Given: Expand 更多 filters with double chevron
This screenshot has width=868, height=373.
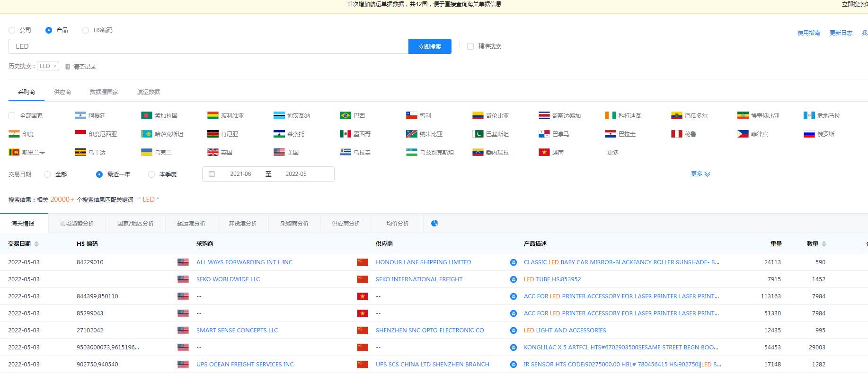Looking at the screenshot, I should point(700,174).
